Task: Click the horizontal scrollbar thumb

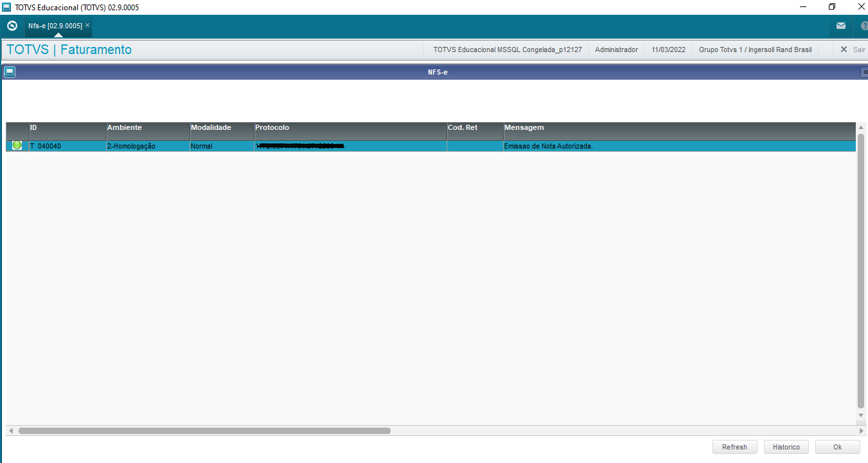Action: (x=204, y=431)
